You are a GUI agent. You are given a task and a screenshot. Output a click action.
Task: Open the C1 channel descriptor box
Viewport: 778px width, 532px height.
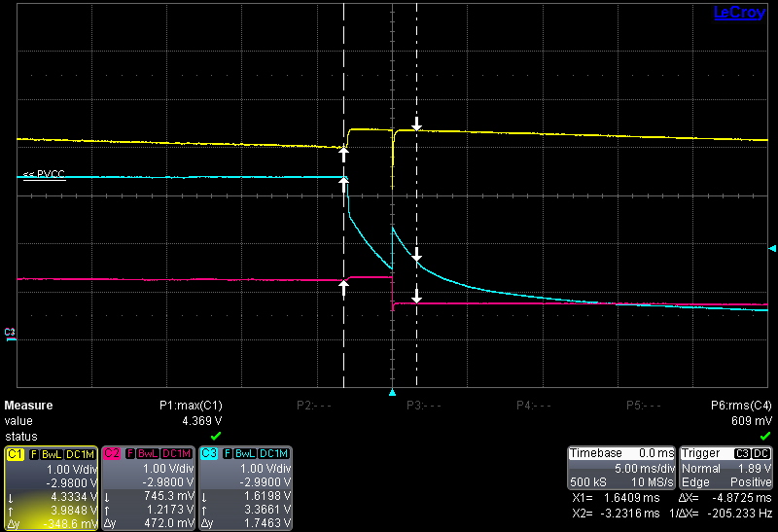pos(51,488)
